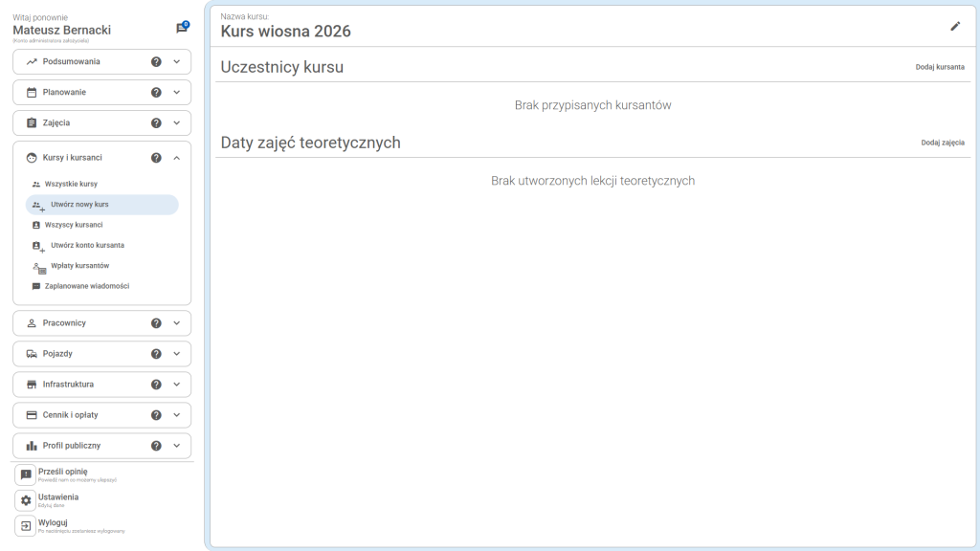Collapse the Kursy i kursanci section
This screenshot has height=551, width=980.
tap(177, 158)
